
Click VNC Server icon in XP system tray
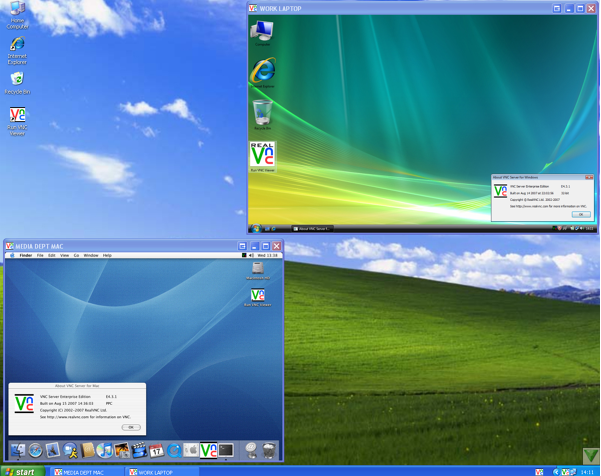click(565, 472)
